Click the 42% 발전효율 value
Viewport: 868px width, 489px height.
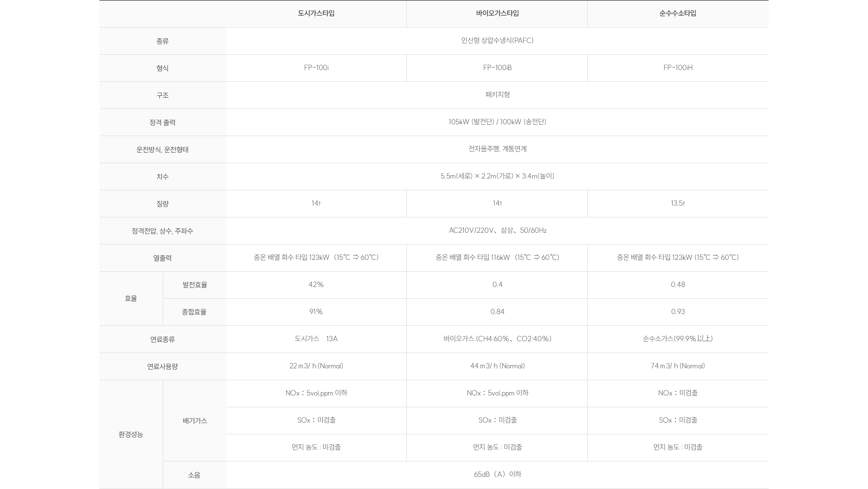point(316,285)
